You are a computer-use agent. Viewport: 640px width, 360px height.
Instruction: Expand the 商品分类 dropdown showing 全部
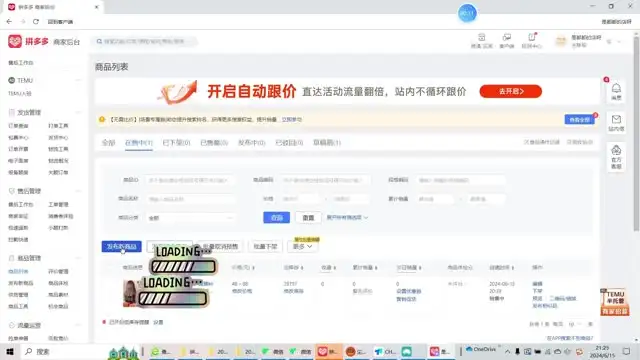tap(191, 218)
